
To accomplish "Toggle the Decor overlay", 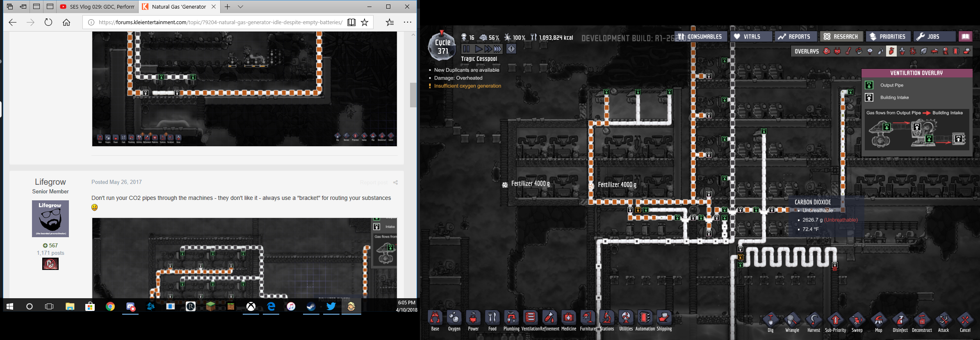I will pos(902,51).
